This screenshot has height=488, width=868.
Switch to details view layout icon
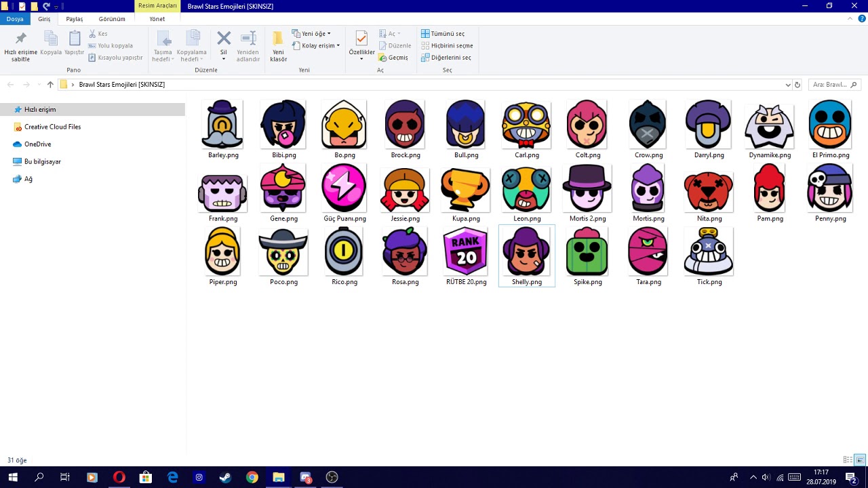848,460
